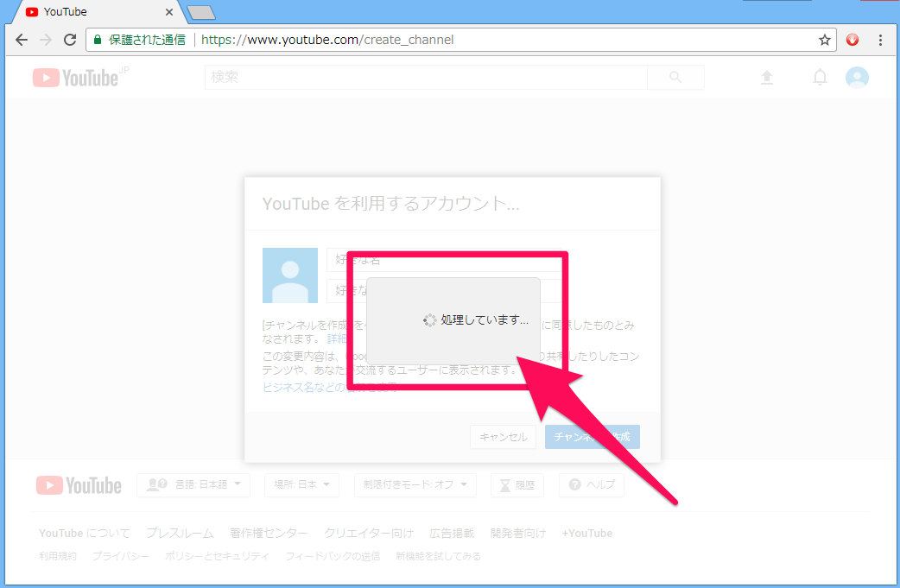Click the footer YouTube logo
Screen dimensions: 900x588
pos(79,485)
